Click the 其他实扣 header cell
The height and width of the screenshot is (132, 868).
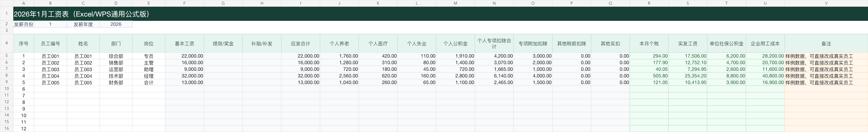(x=610, y=43)
